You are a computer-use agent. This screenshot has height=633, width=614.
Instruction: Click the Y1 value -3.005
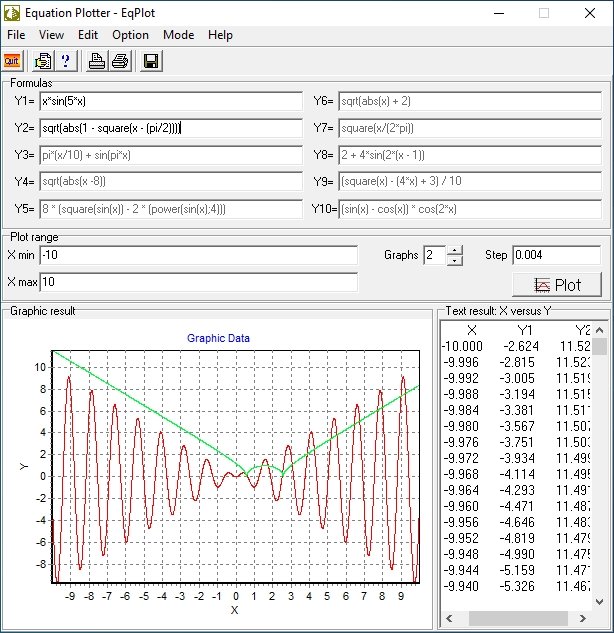tap(517, 378)
